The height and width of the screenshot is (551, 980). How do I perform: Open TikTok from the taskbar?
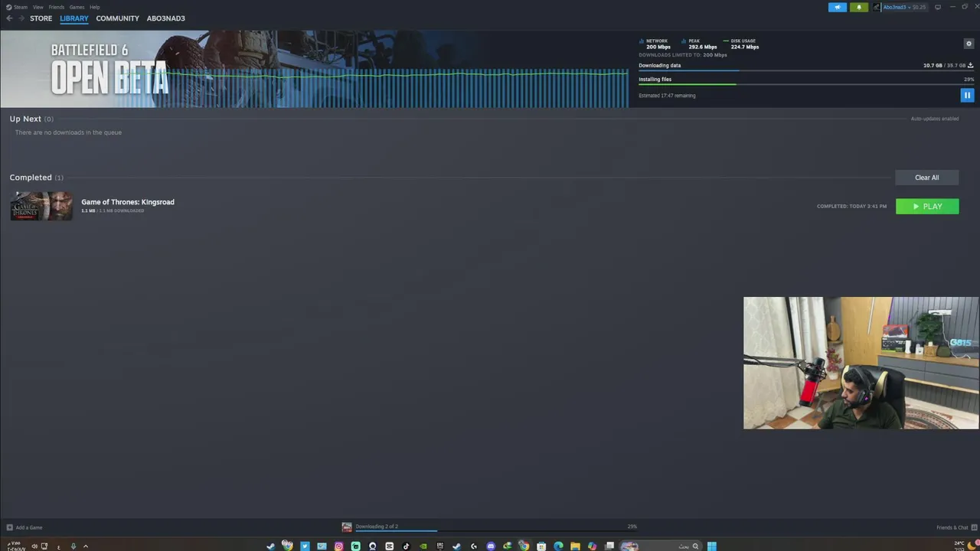click(406, 546)
